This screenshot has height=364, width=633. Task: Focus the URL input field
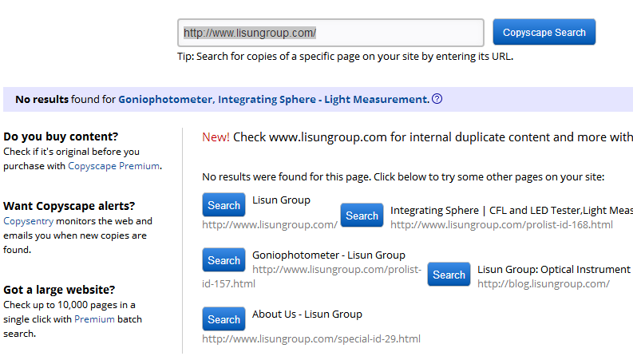(330, 33)
